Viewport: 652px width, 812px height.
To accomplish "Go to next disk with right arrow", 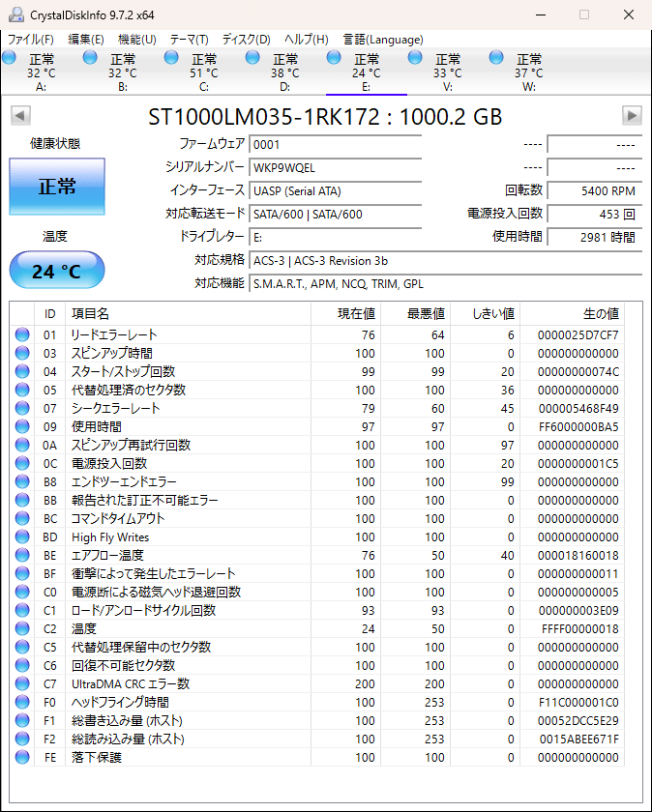I will (x=632, y=116).
